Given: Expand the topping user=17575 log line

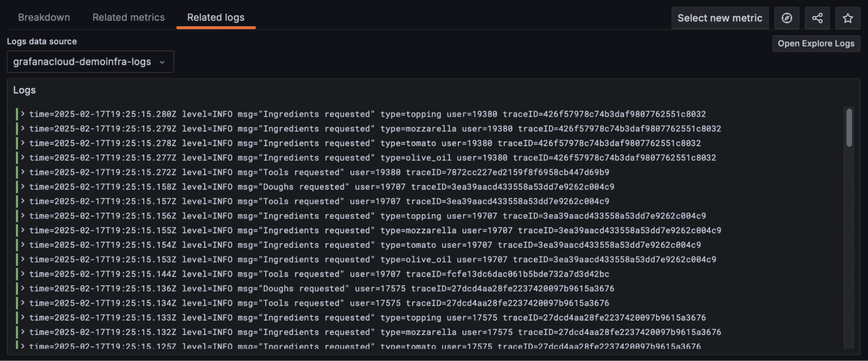Looking at the screenshot, I should click(22, 317).
